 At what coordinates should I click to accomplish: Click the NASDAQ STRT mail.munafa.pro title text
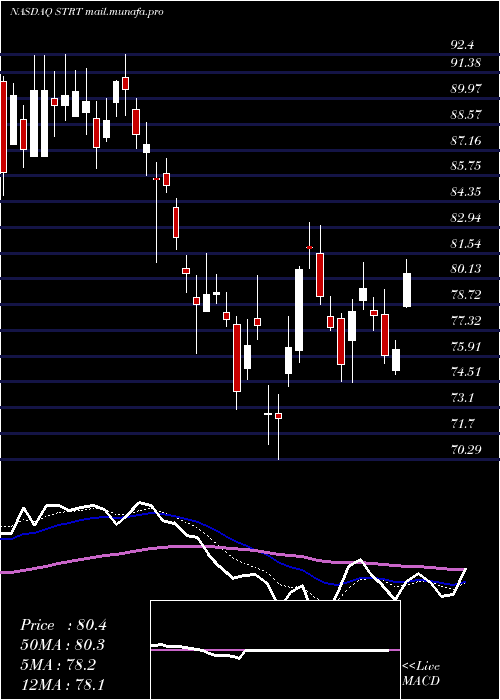87,12
